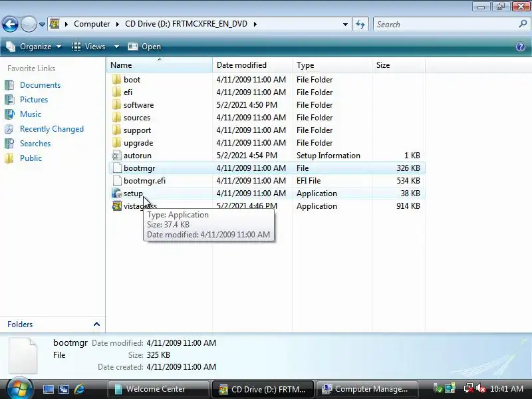The height and width of the screenshot is (399, 532).
Task: Click the bootmgr preview thumbnail in details pane
Action: 23,355
